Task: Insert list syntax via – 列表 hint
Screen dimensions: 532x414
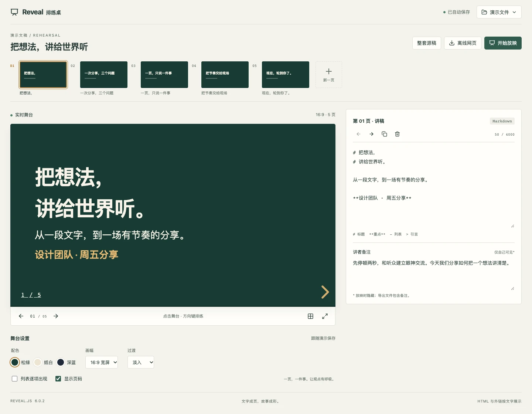Action: (x=396, y=234)
